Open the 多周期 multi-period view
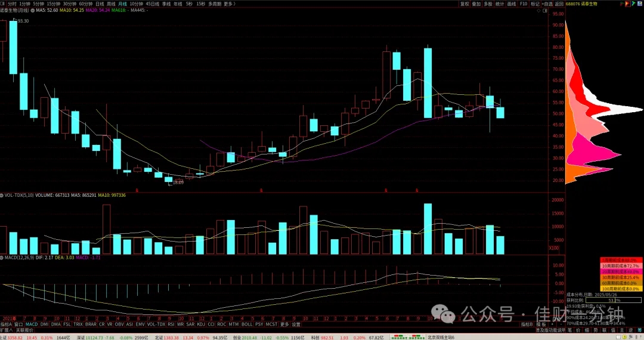644x340 pixels. (x=215, y=4)
